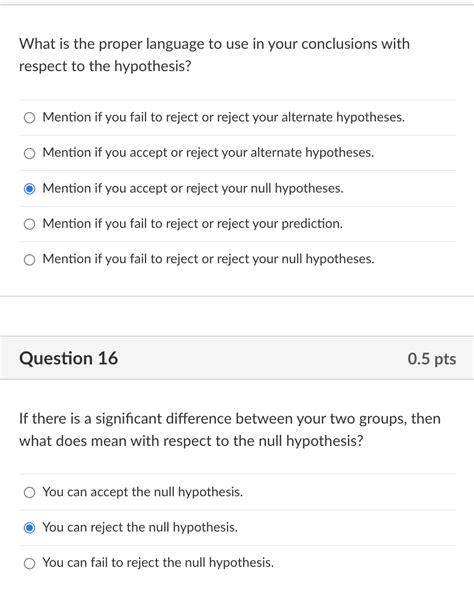Screen dimensions: 474x598
Task: Click the question text about proper language in conclusions
Action: (x=214, y=55)
